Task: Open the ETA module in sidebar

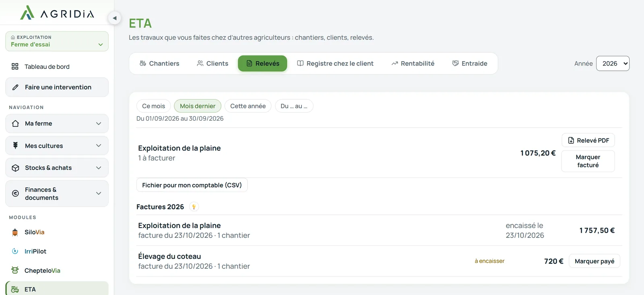Action: pyautogui.click(x=57, y=289)
